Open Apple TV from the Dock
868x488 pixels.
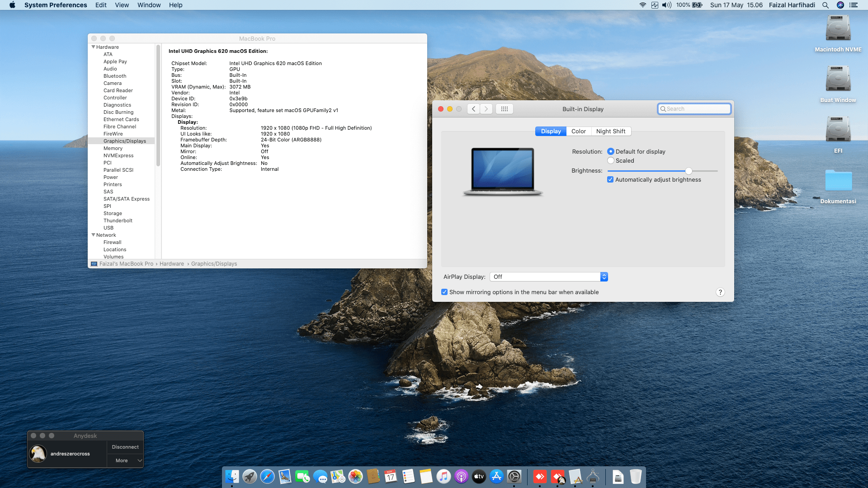(479, 476)
